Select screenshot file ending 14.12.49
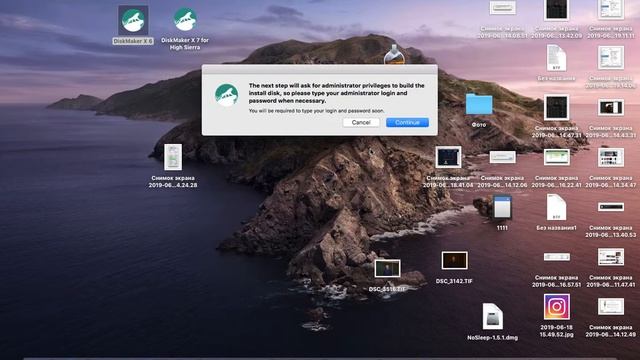The width and height of the screenshot is (640, 360). [x=611, y=307]
